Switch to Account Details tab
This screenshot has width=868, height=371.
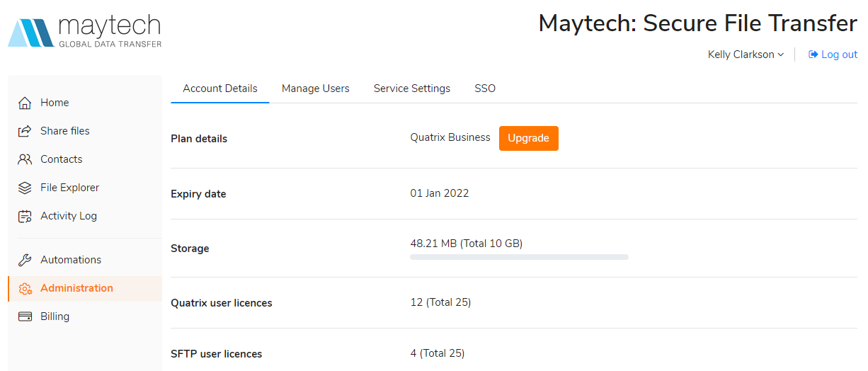[x=220, y=89]
